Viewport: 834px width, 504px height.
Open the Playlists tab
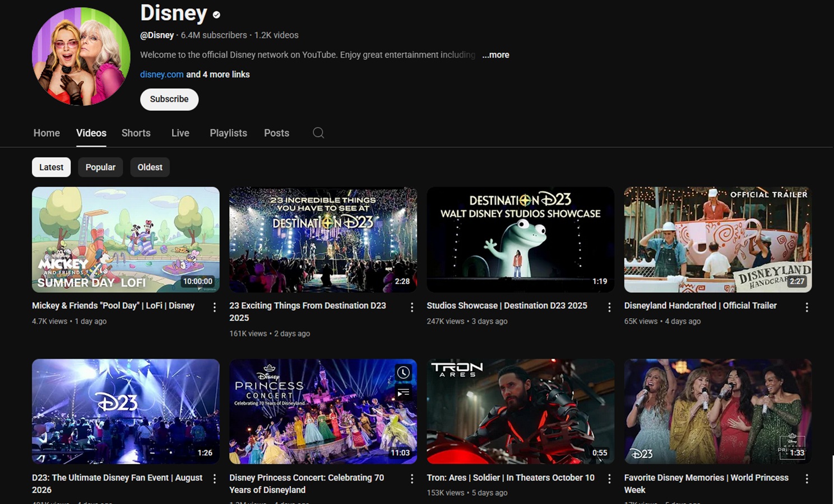point(228,133)
